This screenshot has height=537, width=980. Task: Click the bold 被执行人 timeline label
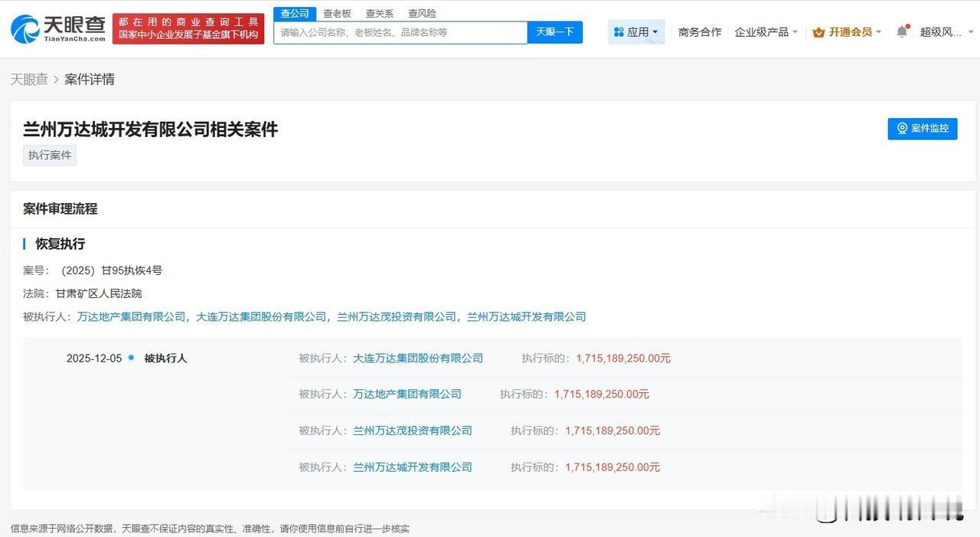click(x=165, y=359)
